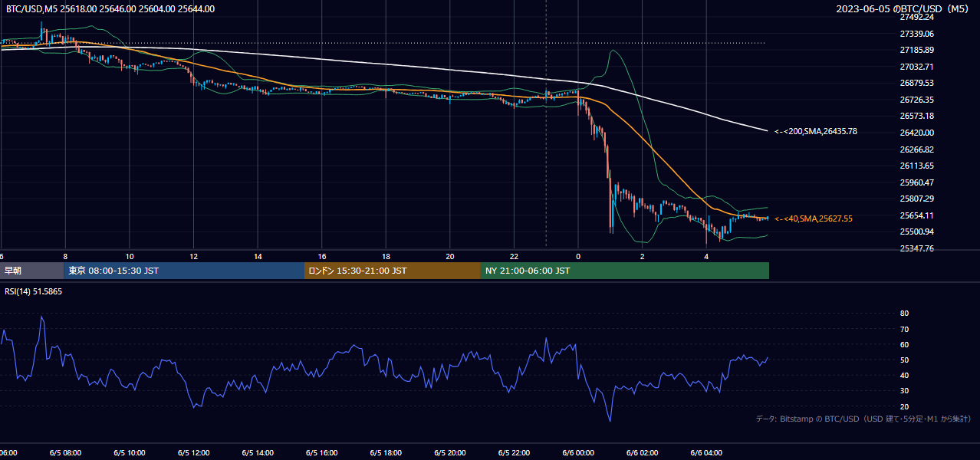The height and width of the screenshot is (460, 980).
Task: Click the '6/5 18:00' date label
Action: pos(386,452)
